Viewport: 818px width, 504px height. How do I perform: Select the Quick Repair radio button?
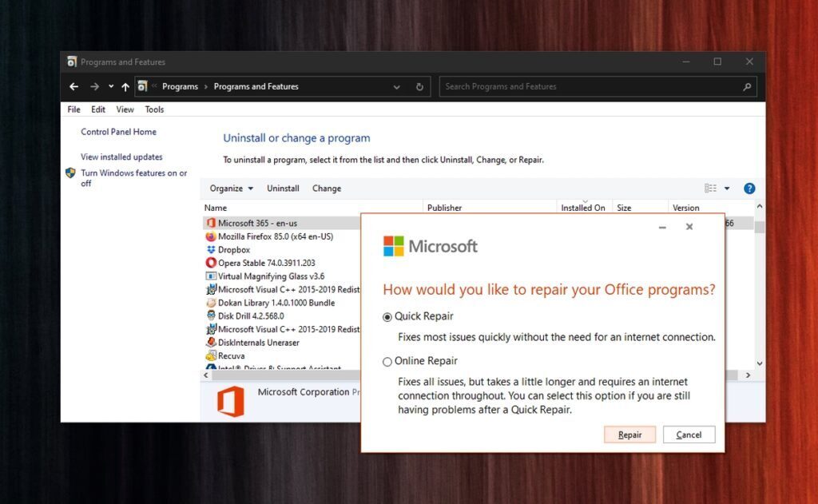[x=388, y=316]
